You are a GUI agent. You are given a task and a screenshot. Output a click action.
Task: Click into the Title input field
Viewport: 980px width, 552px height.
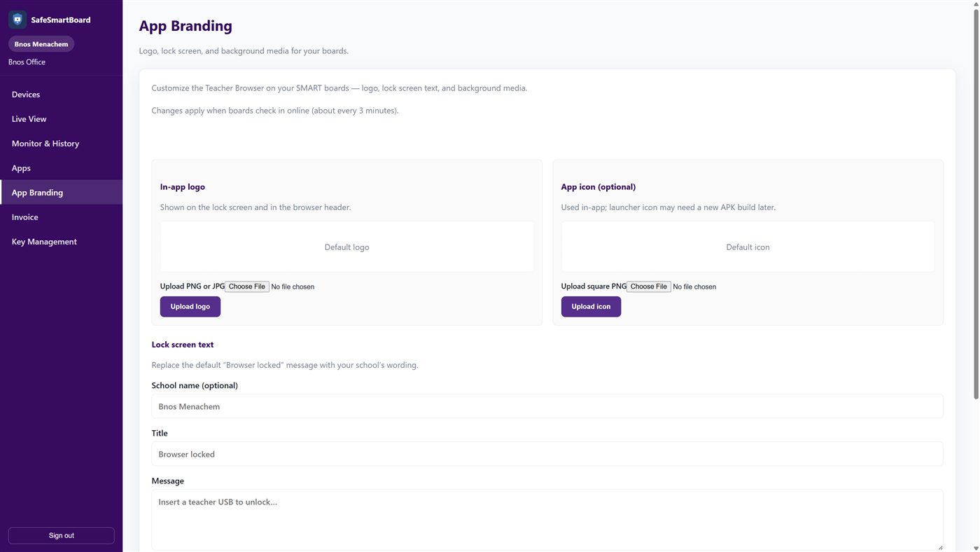(x=547, y=454)
